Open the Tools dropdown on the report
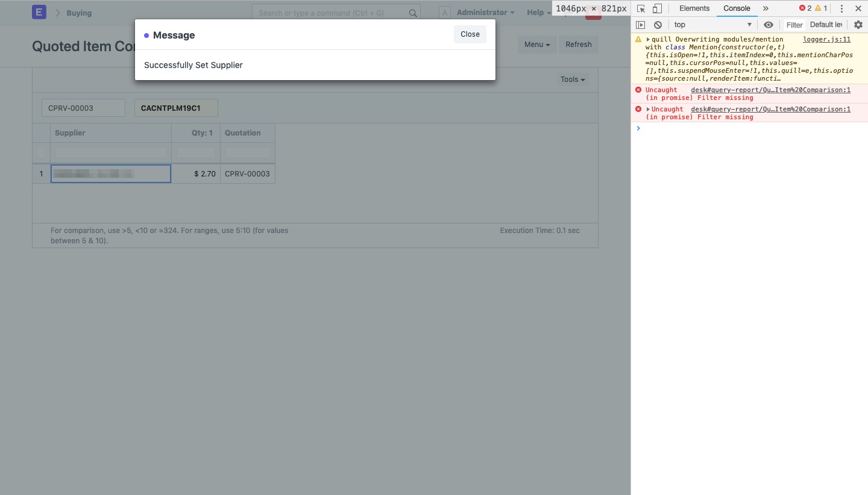Image resolution: width=868 pixels, height=495 pixels. (x=571, y=79)
